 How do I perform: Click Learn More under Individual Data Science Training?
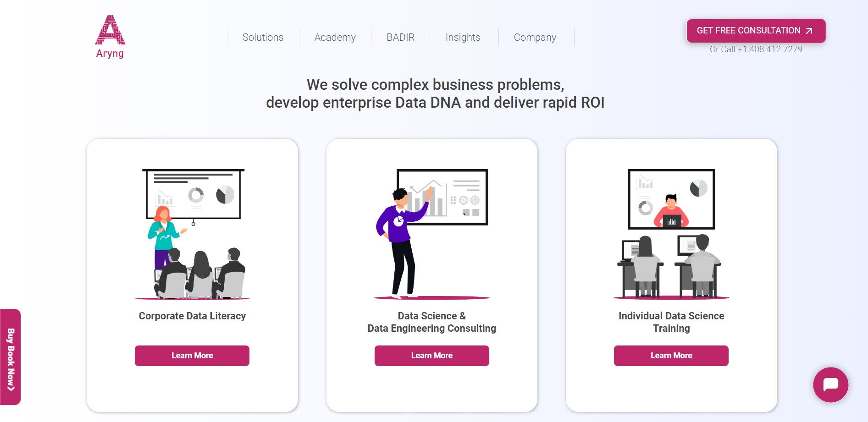pos(671,356)
